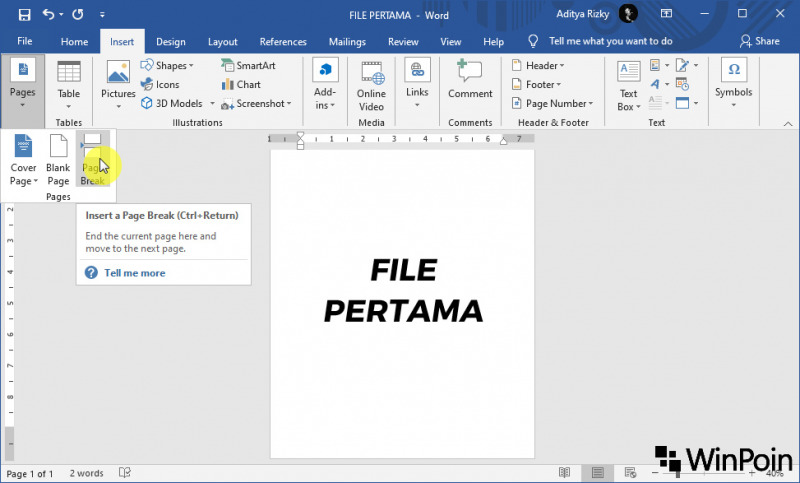This screenshot has height=483, width=800.
Task: Click the FILE PERTAMA heading in the document
Action: tap(403, 290)
